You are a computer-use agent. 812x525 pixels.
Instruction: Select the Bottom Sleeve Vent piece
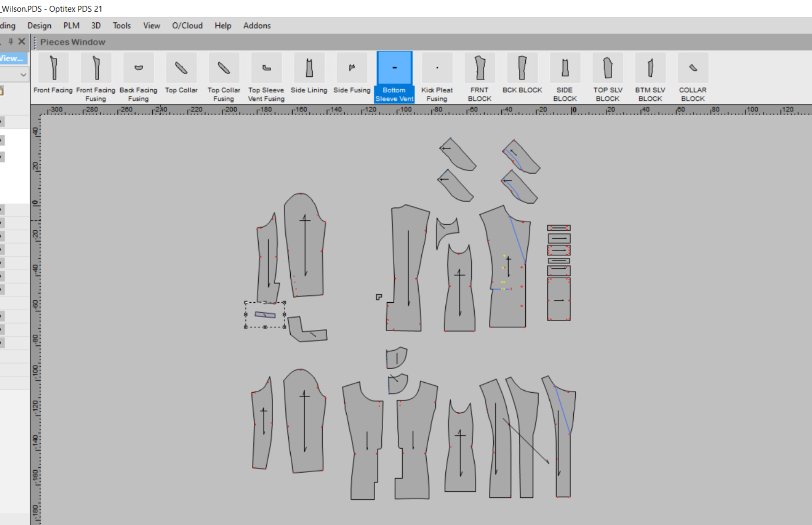(394, 68)
